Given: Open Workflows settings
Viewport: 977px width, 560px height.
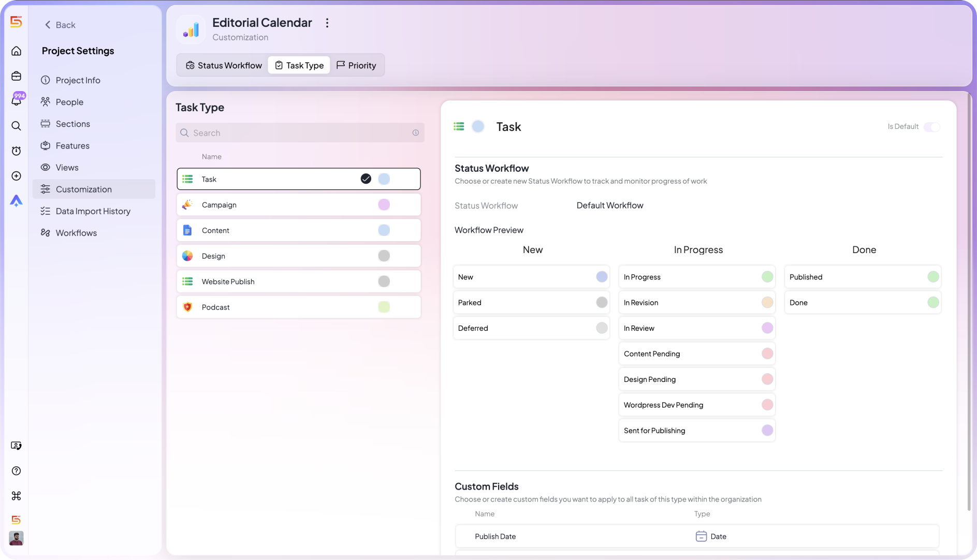Looking at the screenshot, I should coord(94,233).
